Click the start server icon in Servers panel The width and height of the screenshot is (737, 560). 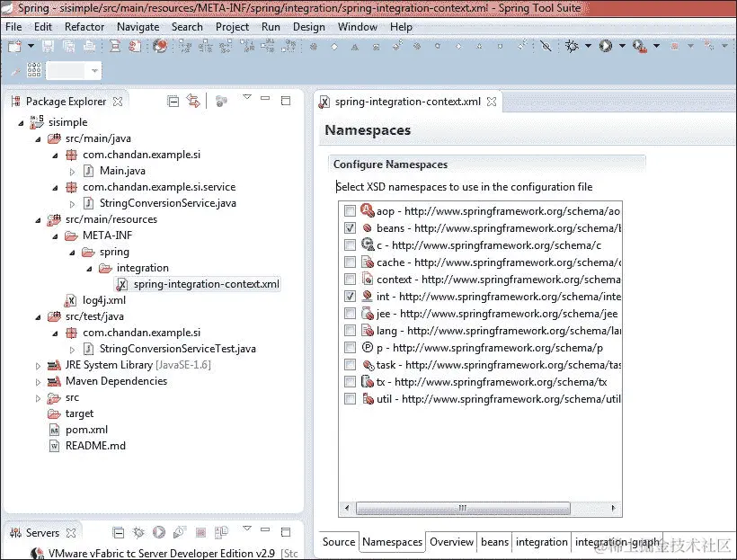(x=159, y=532)
